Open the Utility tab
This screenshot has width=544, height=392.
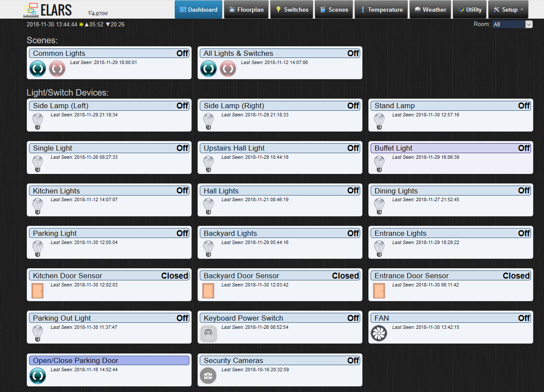pos(470,10)
